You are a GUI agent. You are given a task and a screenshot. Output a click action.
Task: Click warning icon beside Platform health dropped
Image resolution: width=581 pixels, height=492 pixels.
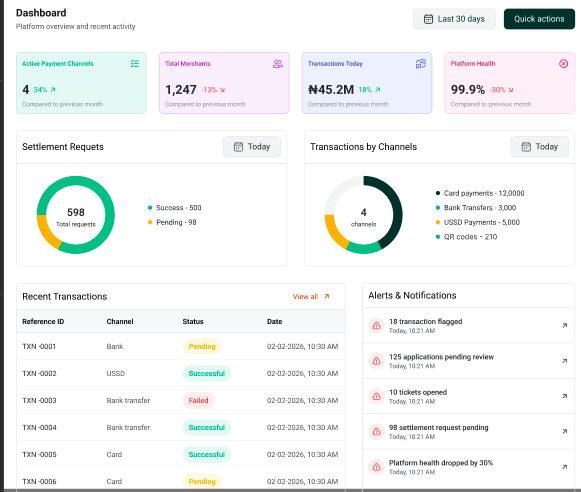click(x=376, y=467)
